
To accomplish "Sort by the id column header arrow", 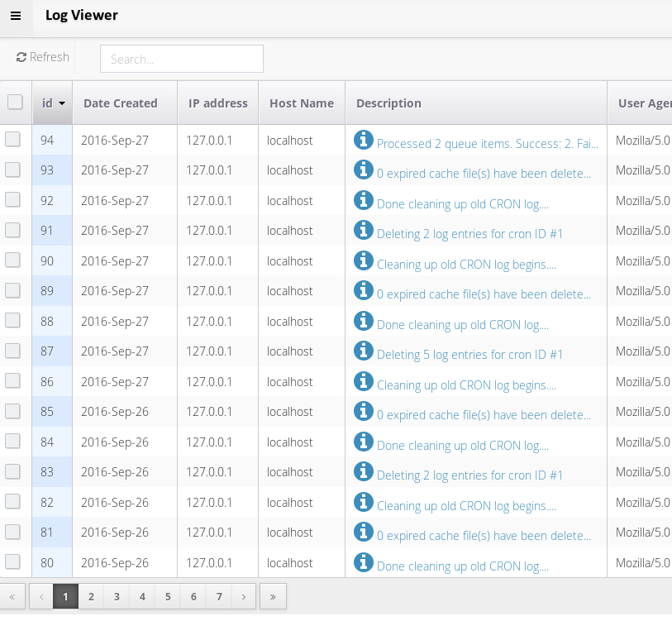I will pos(62,103).
